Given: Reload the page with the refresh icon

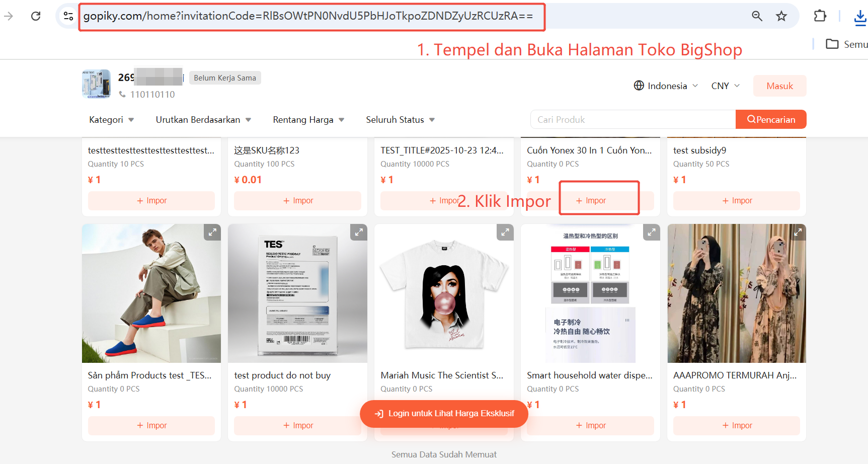Looking at the screenshot, I should 36,16.
